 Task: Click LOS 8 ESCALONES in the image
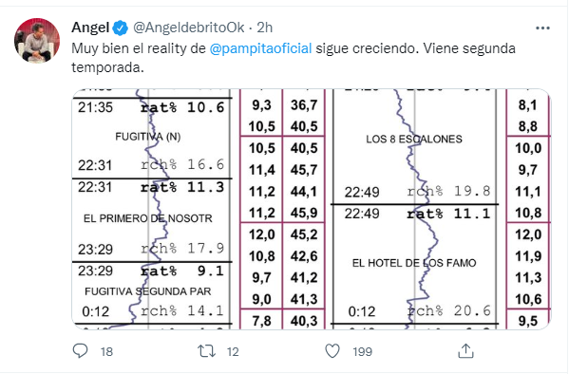click(x=414, y=139)
